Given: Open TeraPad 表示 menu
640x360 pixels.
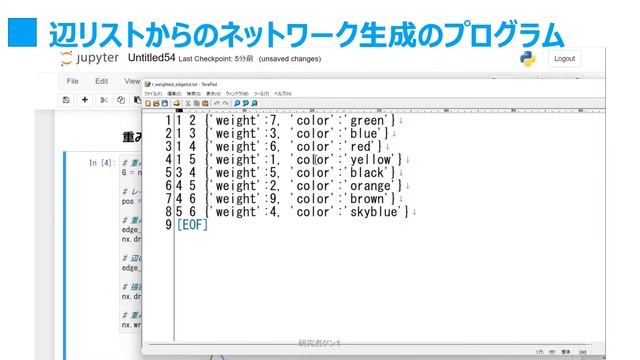Looking at the screenshot, I should [213, 93].
